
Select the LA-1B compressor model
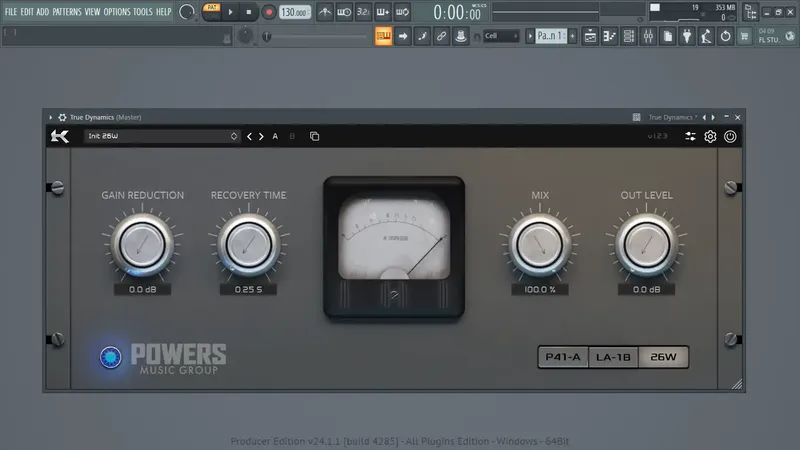click(x=613, y=357)
